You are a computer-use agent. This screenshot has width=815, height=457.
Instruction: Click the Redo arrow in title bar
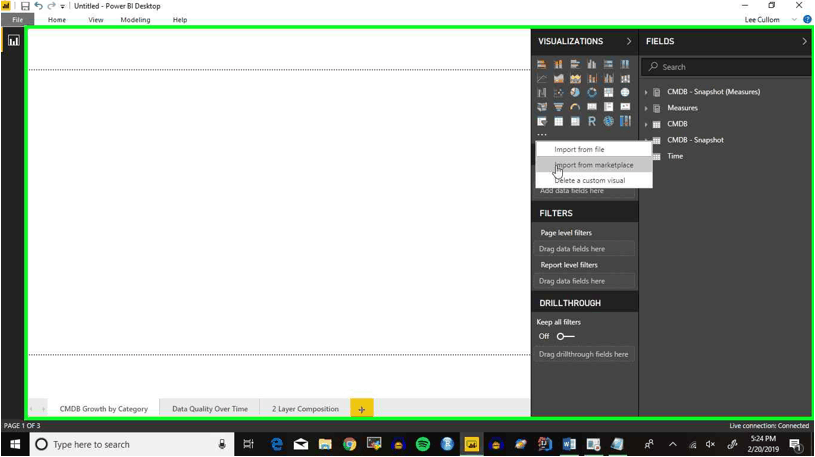pyautogui.click(x=51, y=6)
